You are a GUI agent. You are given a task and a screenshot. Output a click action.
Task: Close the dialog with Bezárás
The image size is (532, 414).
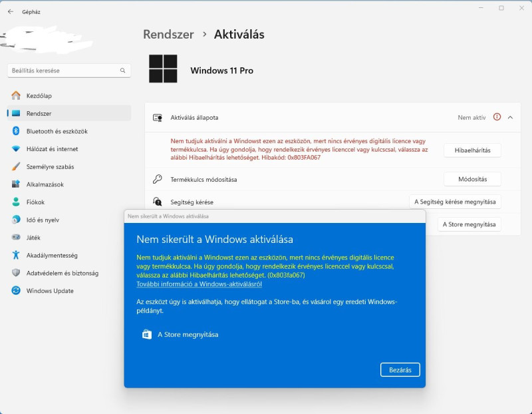400,370
